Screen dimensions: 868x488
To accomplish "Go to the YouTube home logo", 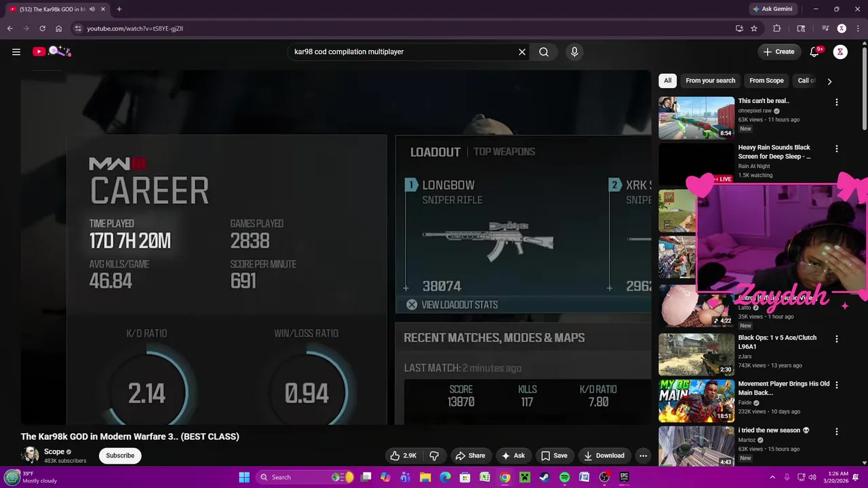I will point(52,52).
